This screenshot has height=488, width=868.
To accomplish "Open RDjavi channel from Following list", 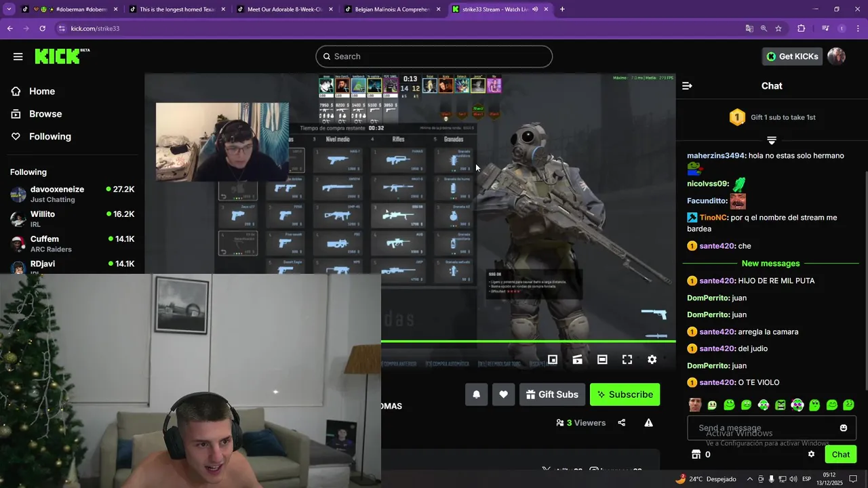I will [72, 265].
